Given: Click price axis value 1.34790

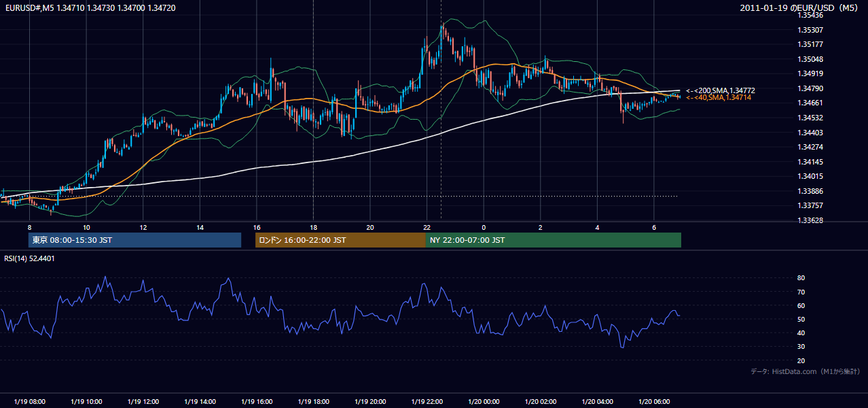Looking at the screenshot, I should [x=810, y=88].
